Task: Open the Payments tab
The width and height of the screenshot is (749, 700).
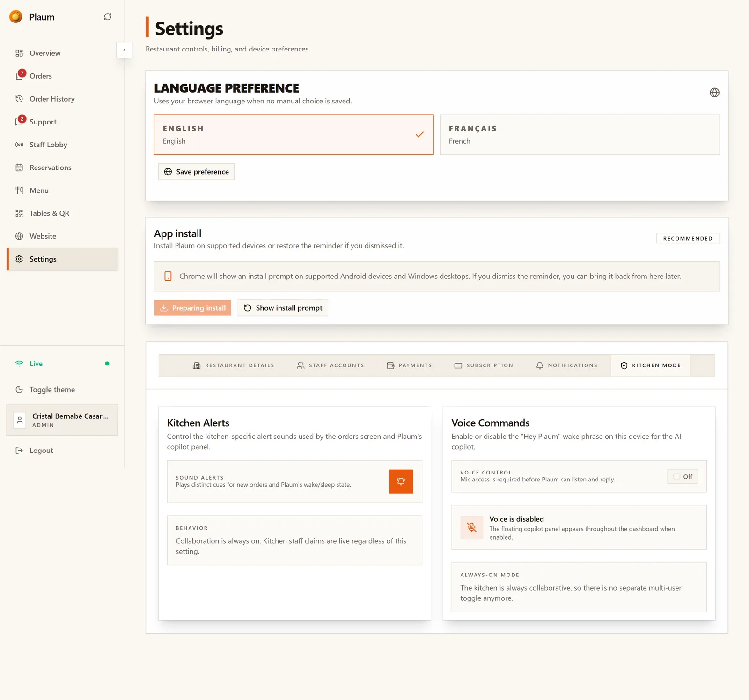Action: pyautogui.click(x=409, y=365)
